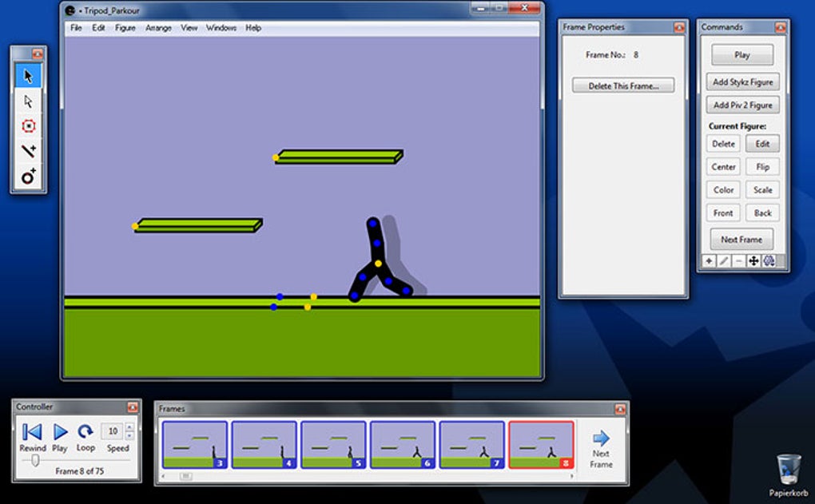The width and height of the screenshot is (815, 504).
Task: Select the hollow arrow Subselect tool
Action: [28, 101]
